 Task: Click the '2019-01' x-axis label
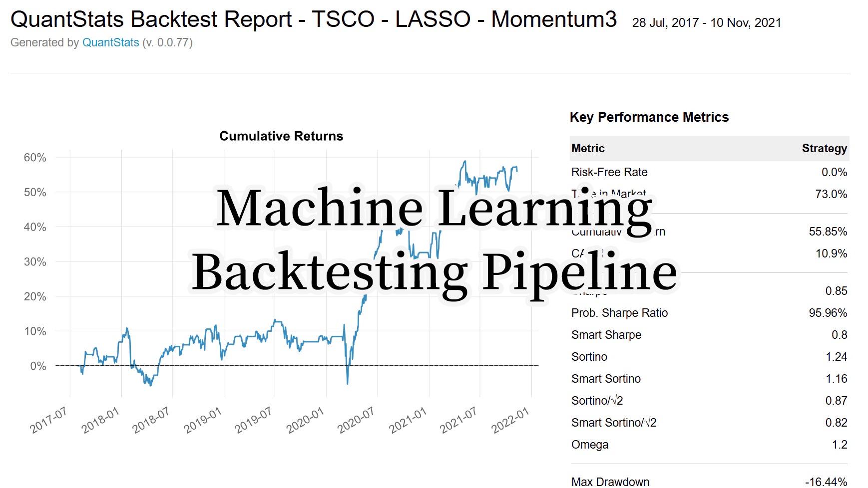click(202, 420)
